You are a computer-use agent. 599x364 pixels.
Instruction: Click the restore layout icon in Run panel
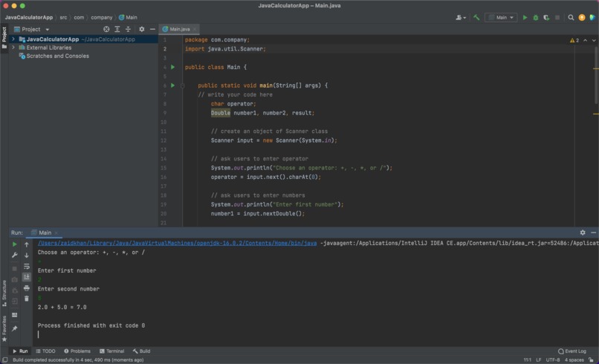click(15, 315)
